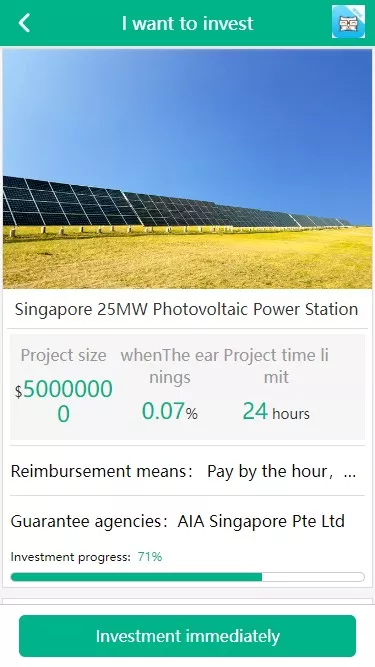Click the AIA Singapore Pte Ltd text
Screen dimensions: 375x667
pos(261,521)
